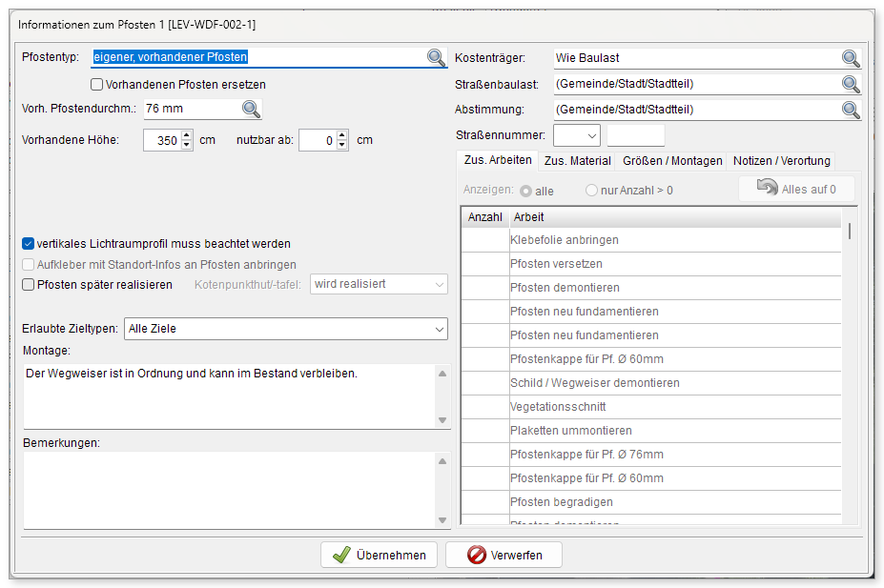Click the Bemerkungen scroll-up arrow
Viewport: 884px width, 588px height.
tap(442, 461)
